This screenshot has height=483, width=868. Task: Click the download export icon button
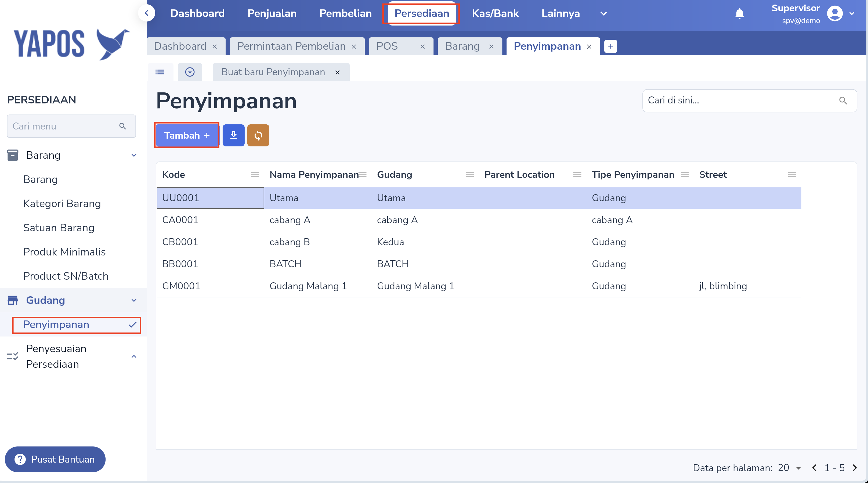233,135
